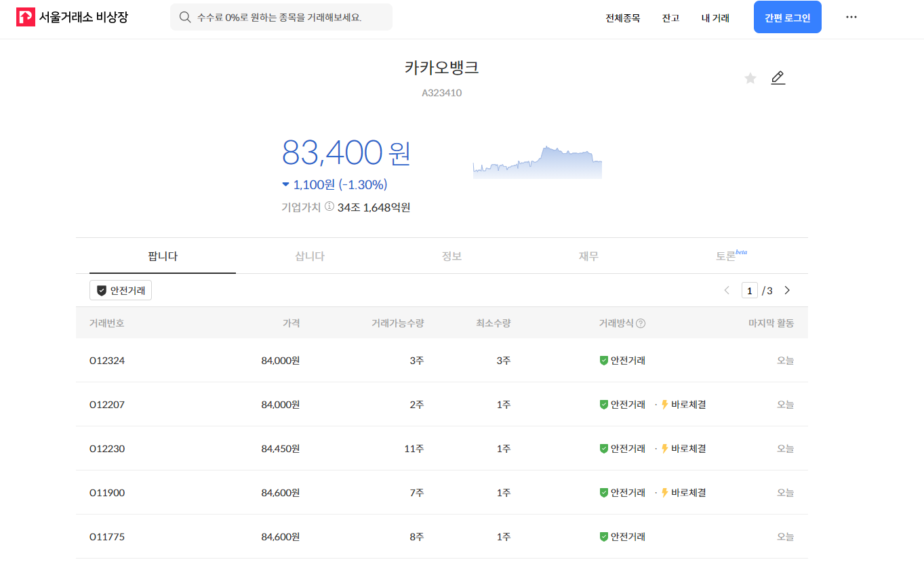Add 카카오뱅크 to favorites with star icon
This screenshot has height=562, width=924.
click(x=750, y=79)
